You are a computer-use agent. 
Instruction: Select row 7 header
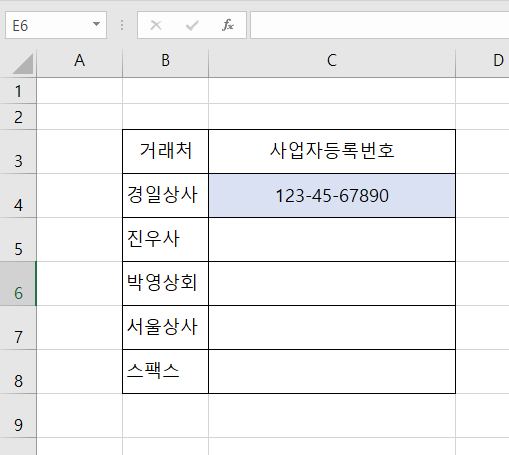point(18,328)
